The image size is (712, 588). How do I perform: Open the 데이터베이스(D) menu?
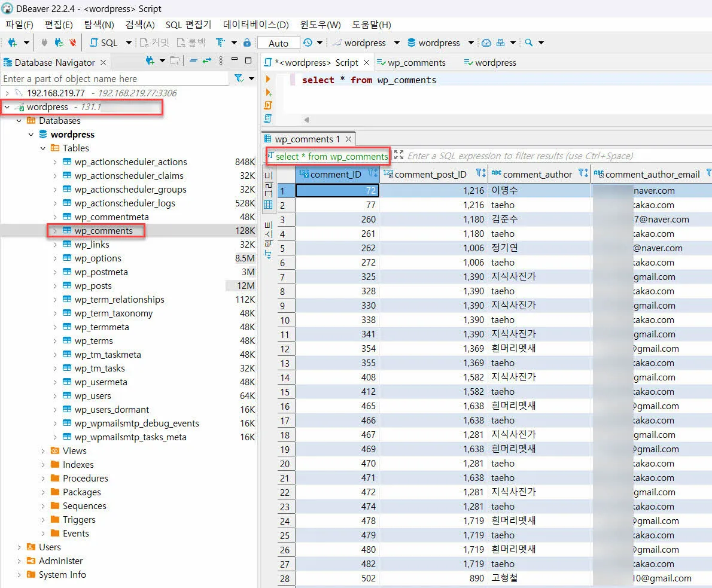tap(255, 25)
